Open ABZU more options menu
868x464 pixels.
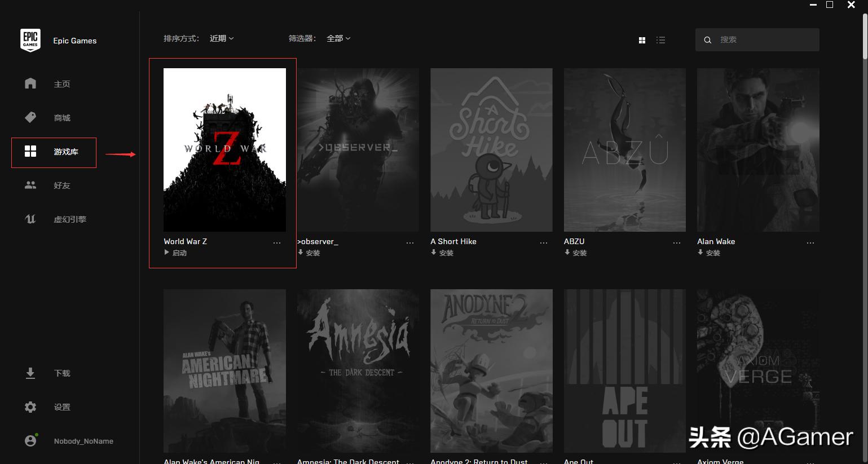(x=677, y=242)
